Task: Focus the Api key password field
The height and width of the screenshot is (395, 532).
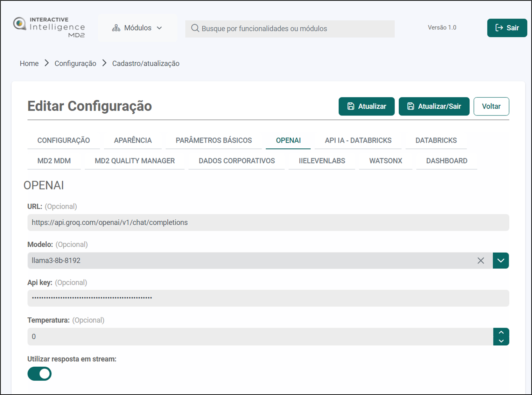Action: 268,298
